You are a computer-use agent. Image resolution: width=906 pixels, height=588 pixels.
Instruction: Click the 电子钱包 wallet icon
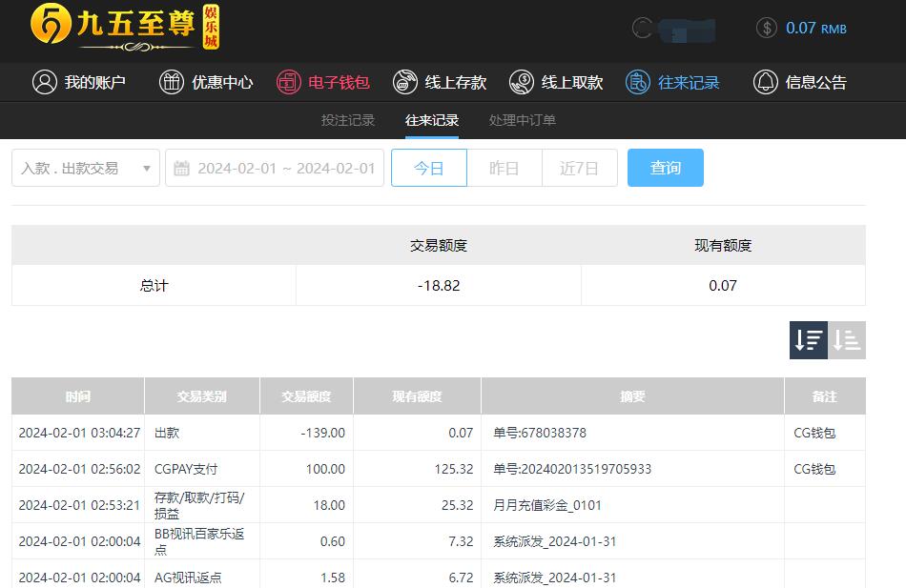pos(288,82)
